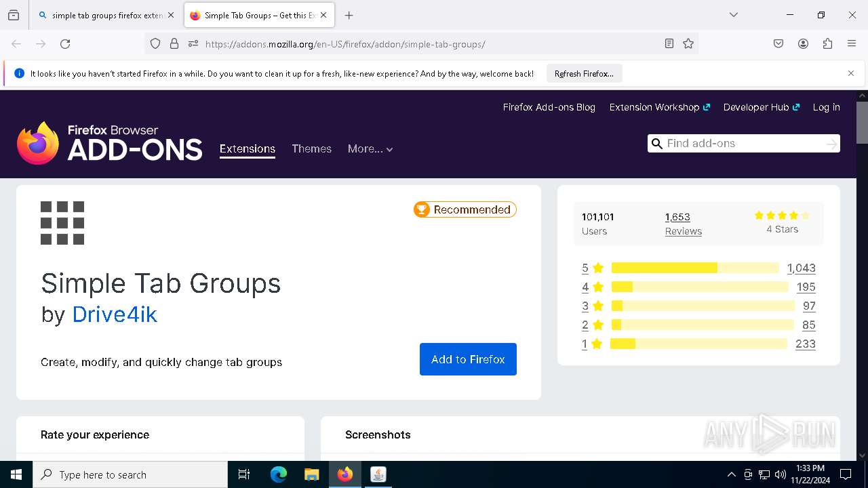Show hidden system tray icons
868x488 pixels.
tap(731, 474)
